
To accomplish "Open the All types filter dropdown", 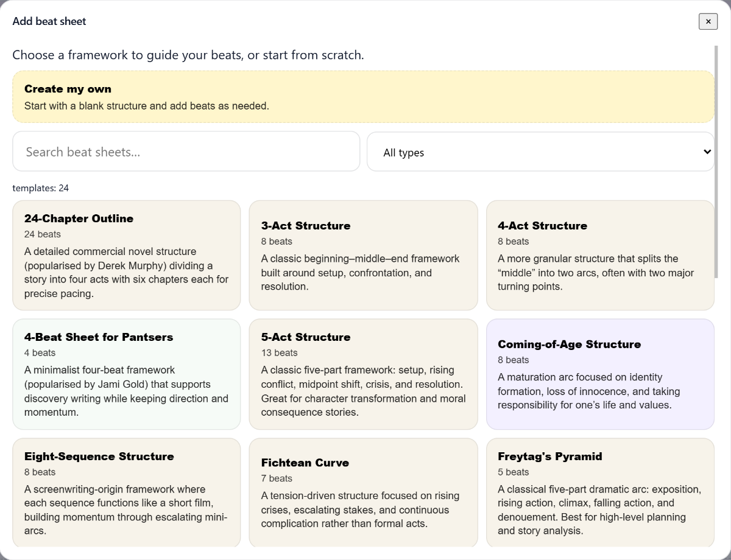I will pos(540,152).
